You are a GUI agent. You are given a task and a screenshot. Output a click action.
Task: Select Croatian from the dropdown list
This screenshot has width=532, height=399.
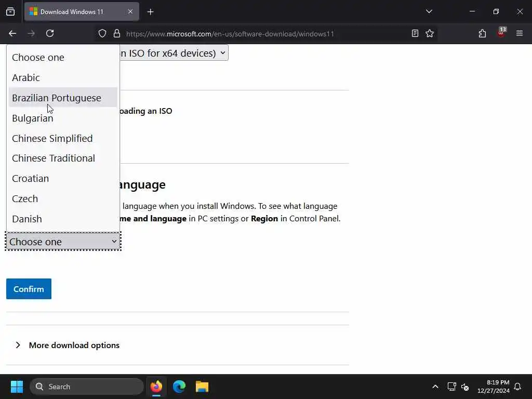63,179
